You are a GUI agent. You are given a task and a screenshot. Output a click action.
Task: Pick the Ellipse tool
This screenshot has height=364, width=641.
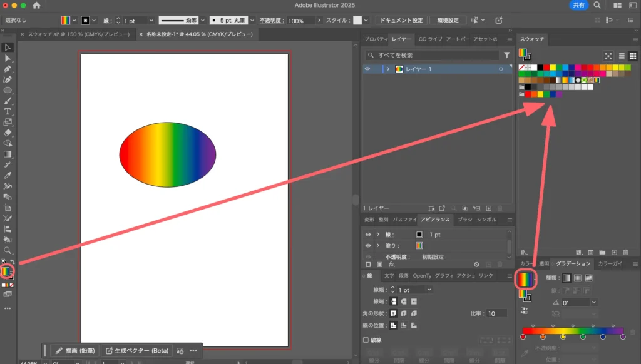8,90
